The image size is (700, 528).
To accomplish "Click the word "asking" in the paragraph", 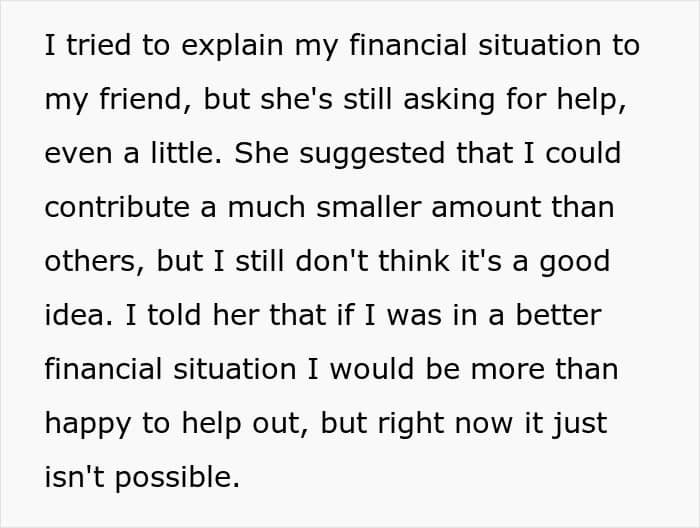I will coord(449,100).
